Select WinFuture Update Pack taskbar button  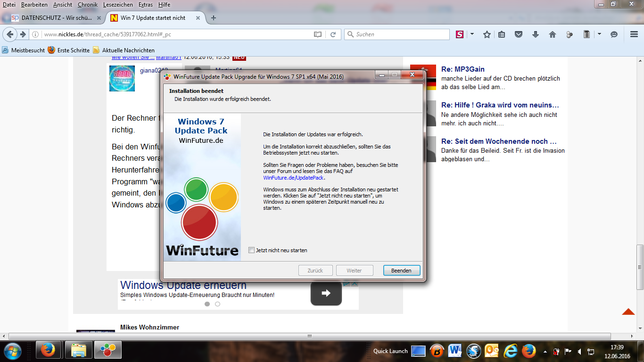108,351
